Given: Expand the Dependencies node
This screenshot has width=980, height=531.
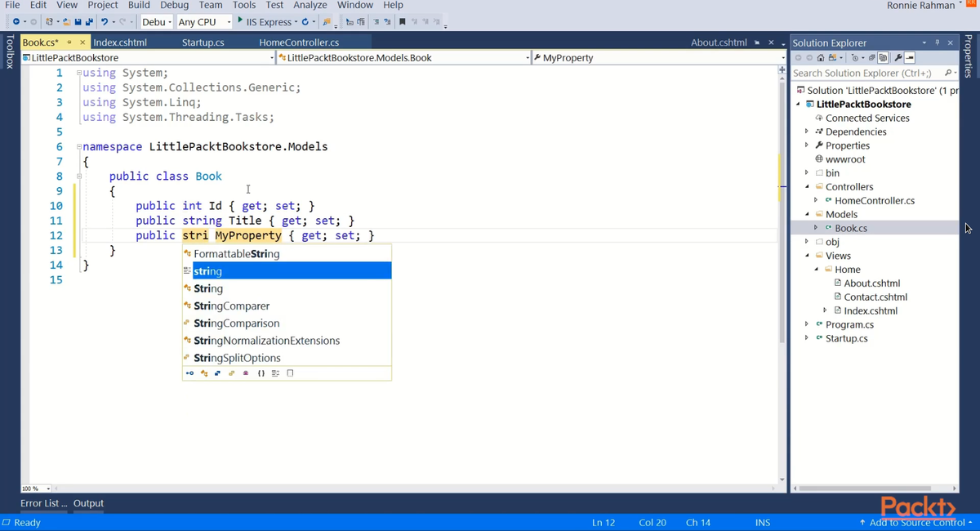Looking at the screenshot, I should pyautogui.click(x=807, y=132).
